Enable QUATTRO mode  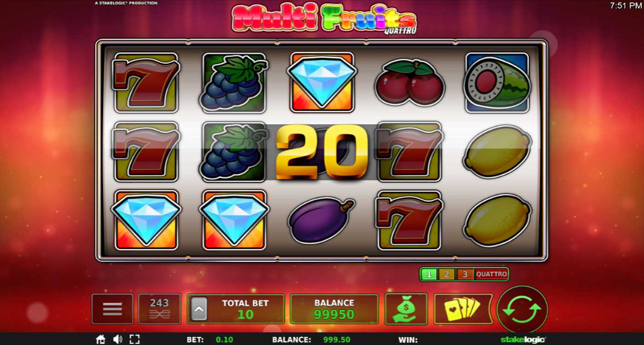click(491, 274)
